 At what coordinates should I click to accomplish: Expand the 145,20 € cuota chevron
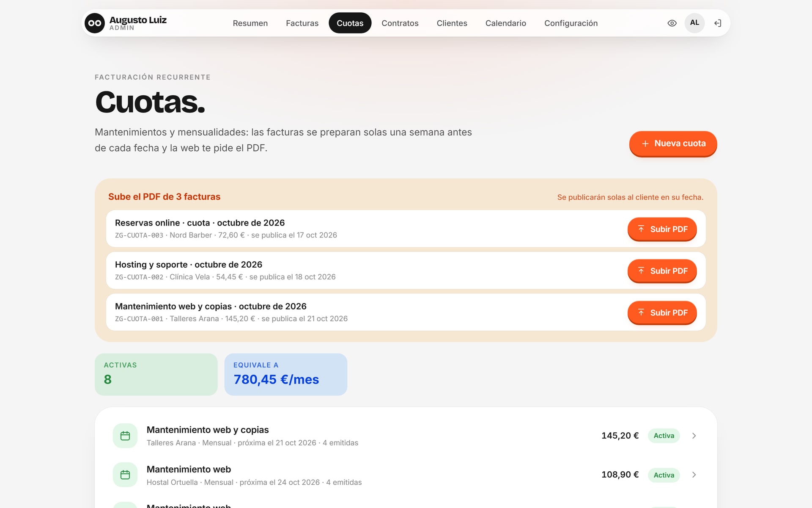click(694, 436)
